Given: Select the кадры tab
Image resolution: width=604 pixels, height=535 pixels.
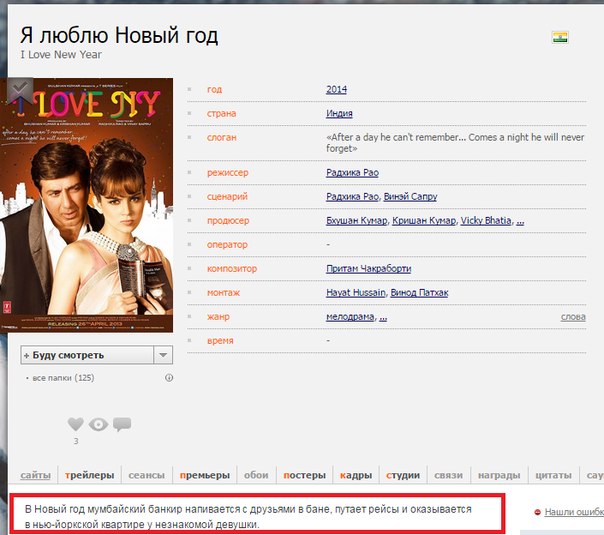Looking at the screenshot, I should 356,475.
